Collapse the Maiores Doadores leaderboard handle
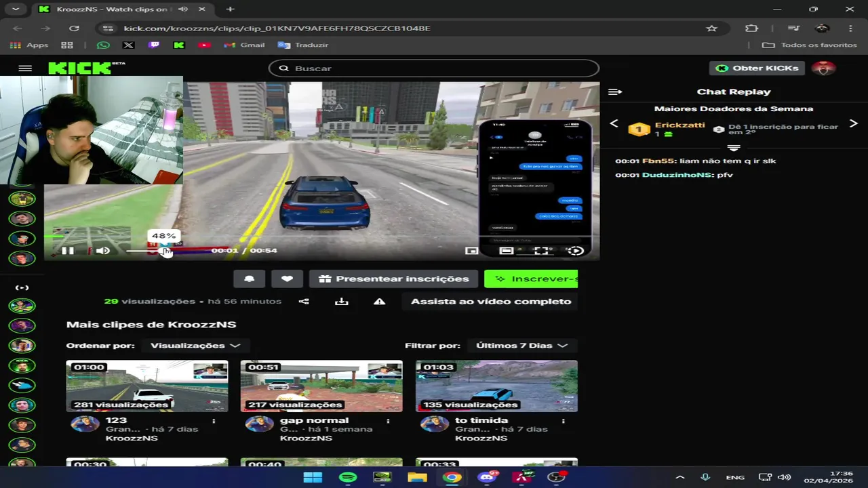Image resolution: width=868 pixels, height=488 pixels. (734, 148)
